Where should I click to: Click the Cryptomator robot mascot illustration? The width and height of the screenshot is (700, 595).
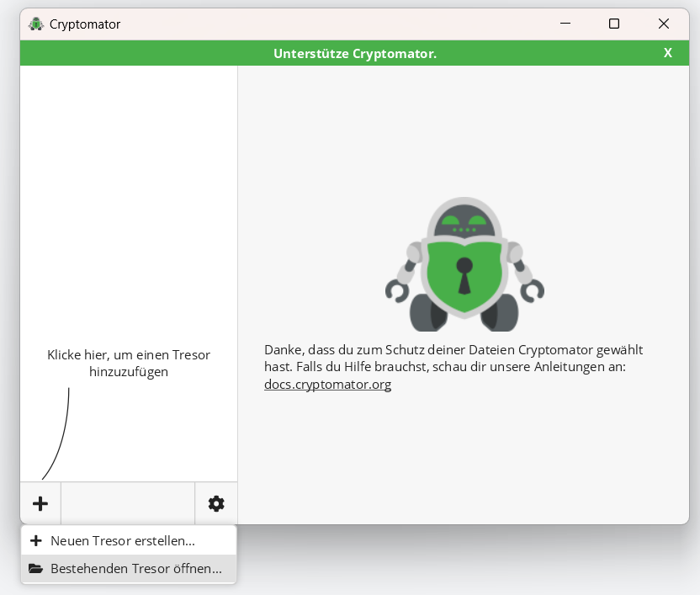[464, 262]
